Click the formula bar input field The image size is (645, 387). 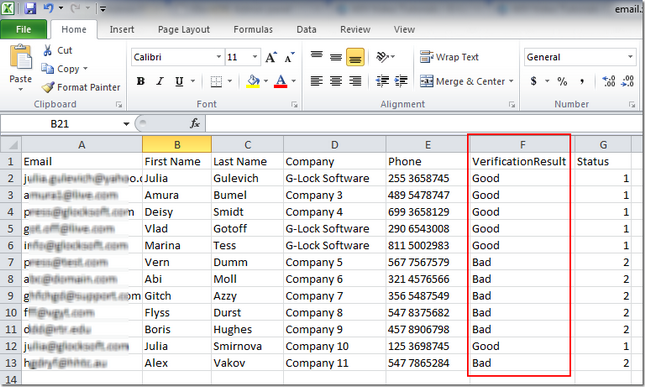(424, 123)
